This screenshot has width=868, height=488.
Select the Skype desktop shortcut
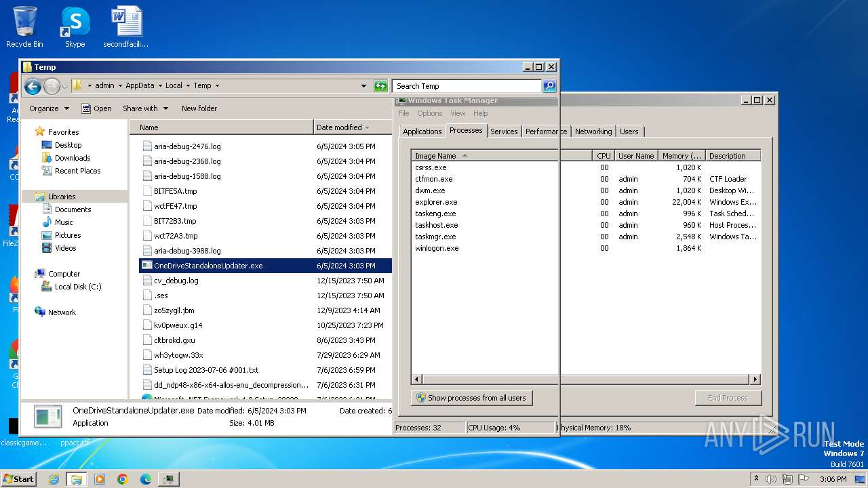tap(75, 27)
